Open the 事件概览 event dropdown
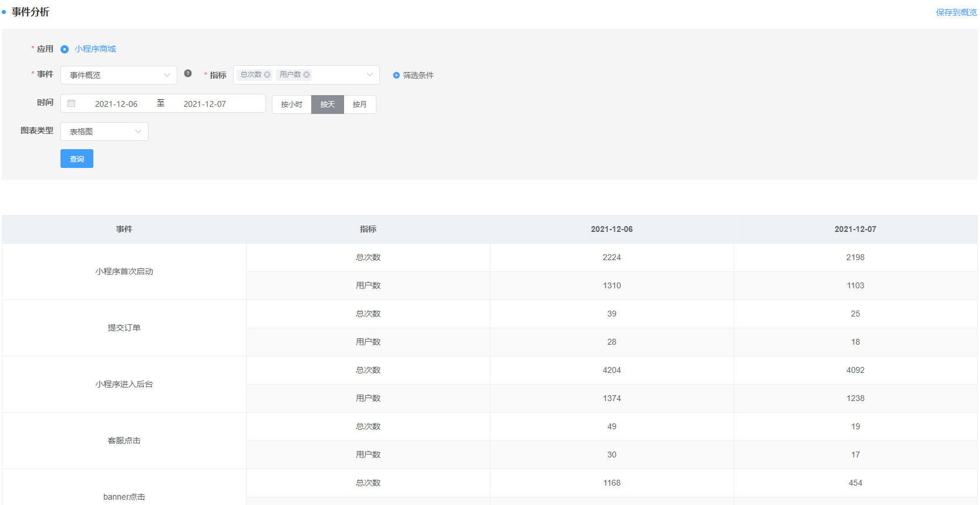 119,75
